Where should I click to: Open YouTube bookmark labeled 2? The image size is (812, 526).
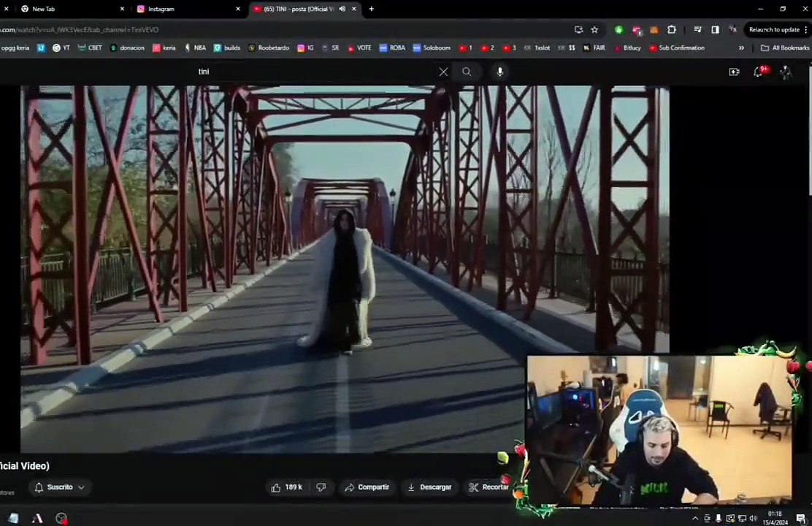coord(487,47)
